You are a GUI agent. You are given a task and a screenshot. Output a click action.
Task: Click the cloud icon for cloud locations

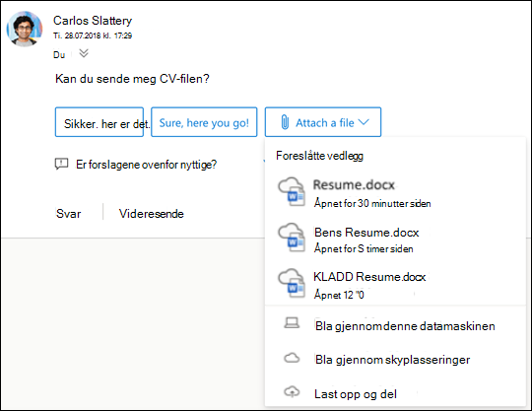(x=292, y=358)
